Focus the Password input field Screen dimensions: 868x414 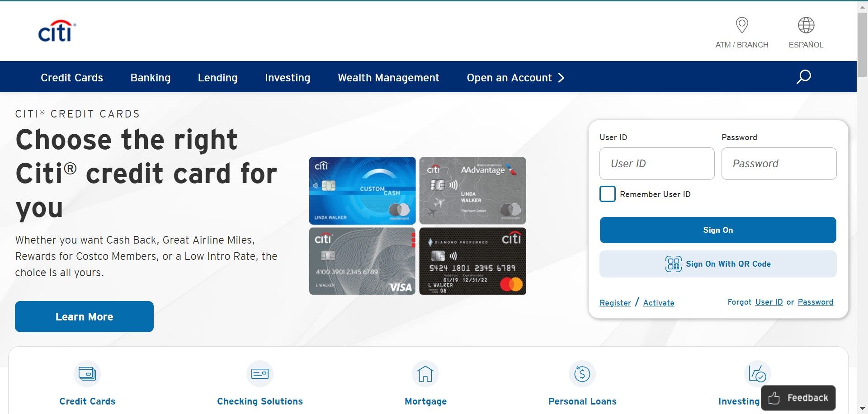coord(779,164)
